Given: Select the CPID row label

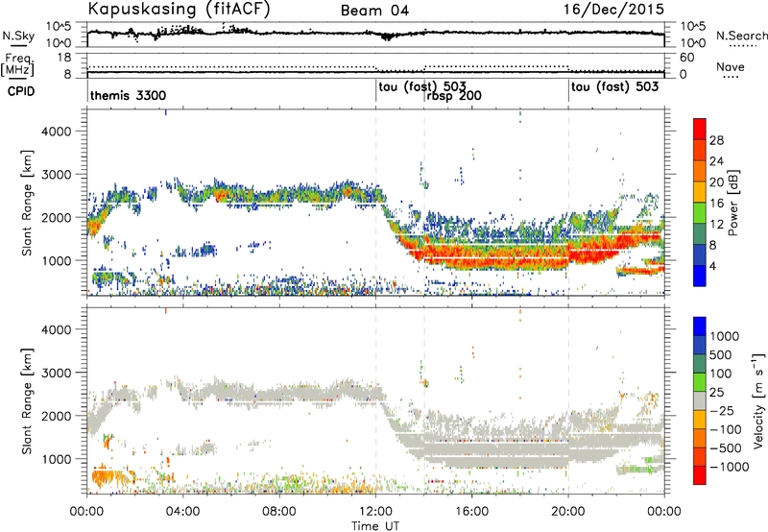Looking at the screenshot, I should [21, 91].
